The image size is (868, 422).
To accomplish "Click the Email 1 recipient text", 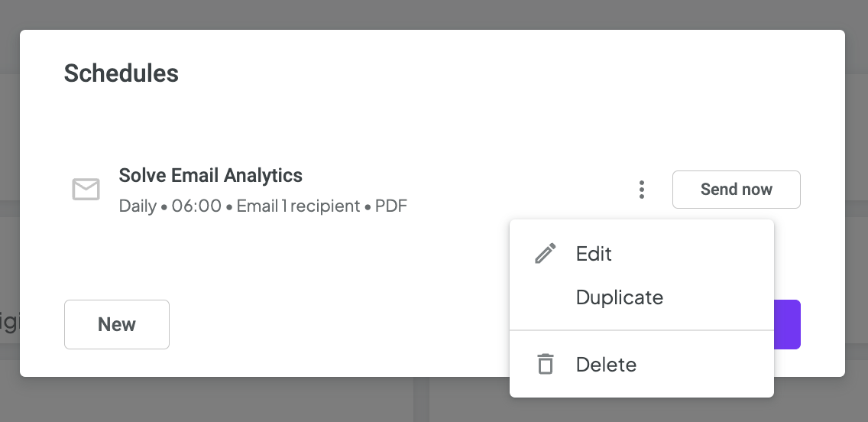I will [x=298, y=206].
